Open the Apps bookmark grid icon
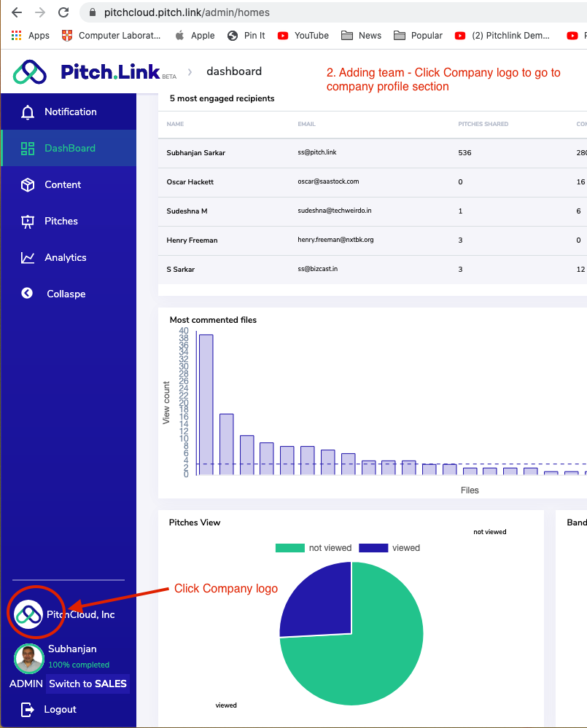This screenshot has height=728, width=587. 16,35
